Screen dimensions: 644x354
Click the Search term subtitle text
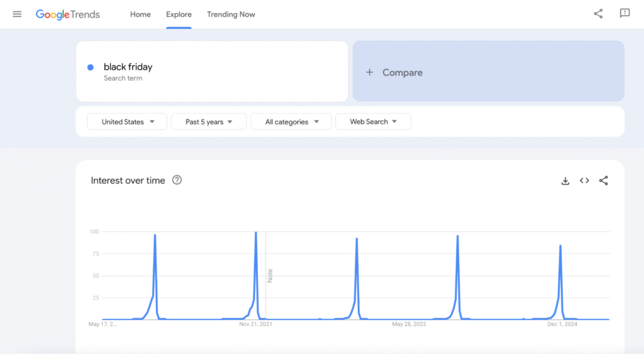(x=123, y=78)
